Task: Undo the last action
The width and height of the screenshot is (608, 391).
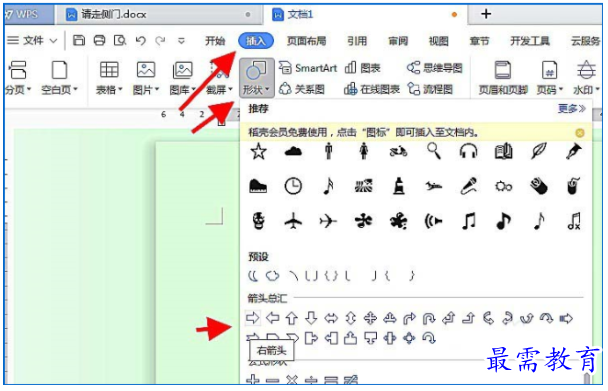Action: coord(140,40)
